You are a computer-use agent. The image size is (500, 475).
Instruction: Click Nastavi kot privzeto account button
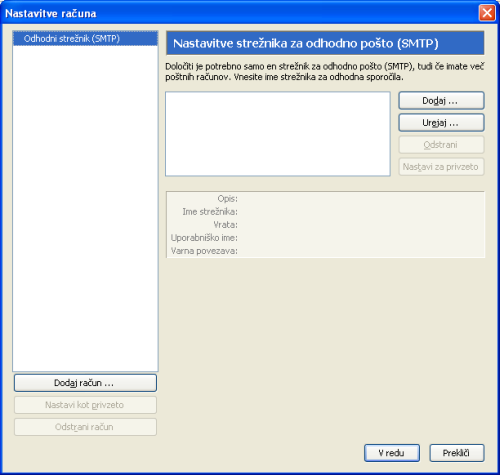click(85, 405)
